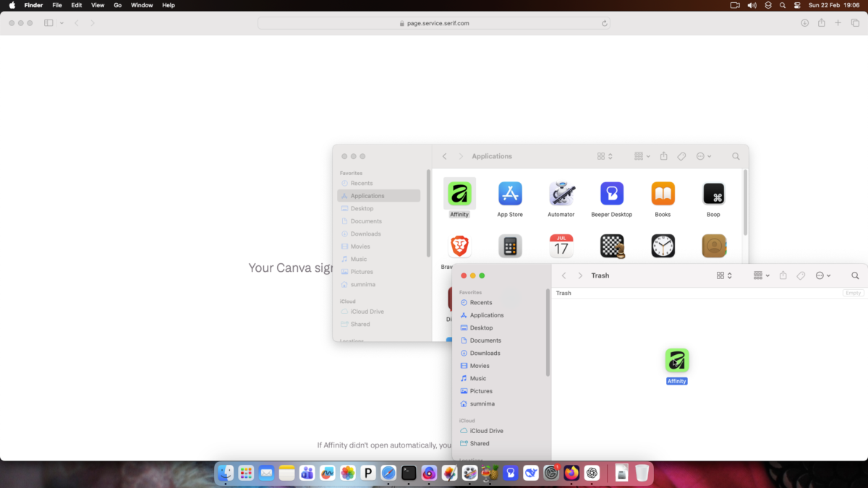Launch Firefox from the Dock

[572, 474]
